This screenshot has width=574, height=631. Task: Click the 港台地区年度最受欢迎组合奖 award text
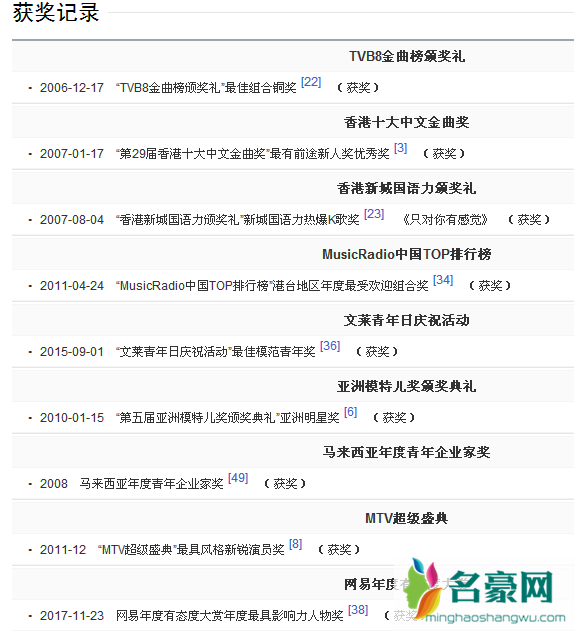tap(350, 286)
